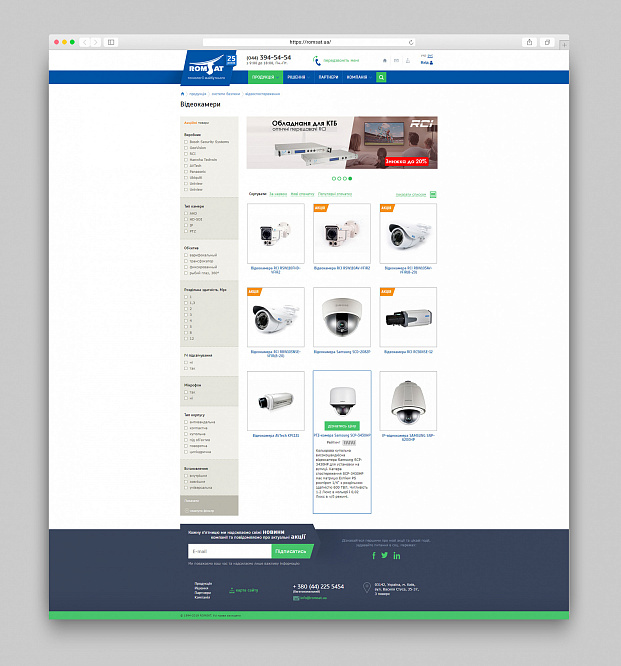
Task: Click the map pin address icon
Action: click(x=367, y=587)
